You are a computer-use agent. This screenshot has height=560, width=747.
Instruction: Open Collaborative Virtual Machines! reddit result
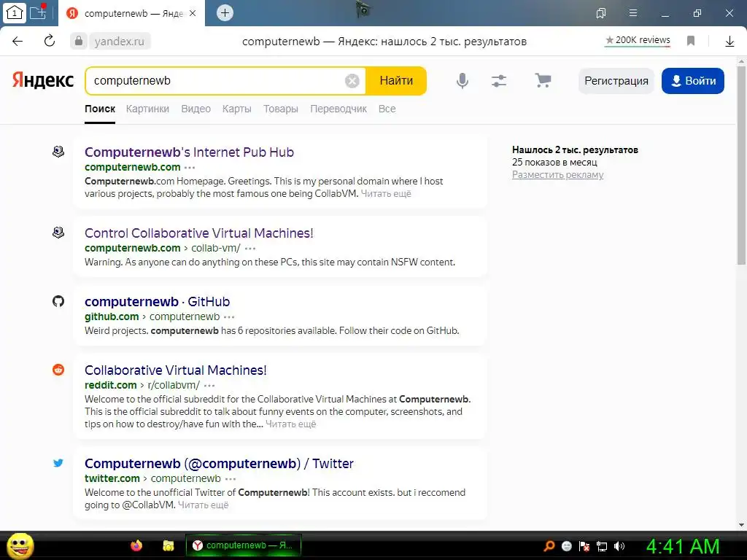coord(175,370)
